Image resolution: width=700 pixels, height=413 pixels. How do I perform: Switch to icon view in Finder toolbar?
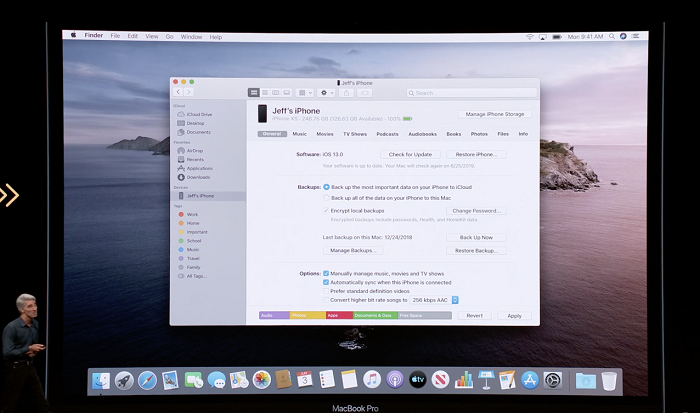click(254, 92)
